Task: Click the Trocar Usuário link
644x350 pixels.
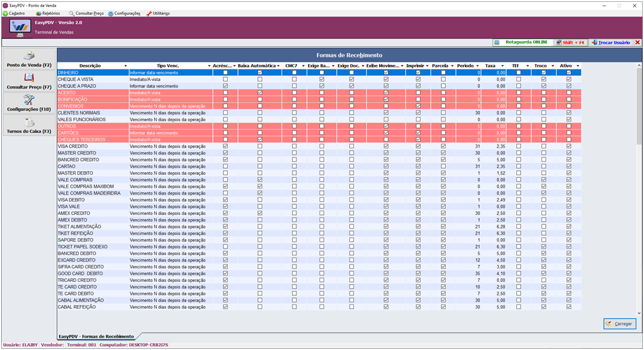Action: [613, 42]
